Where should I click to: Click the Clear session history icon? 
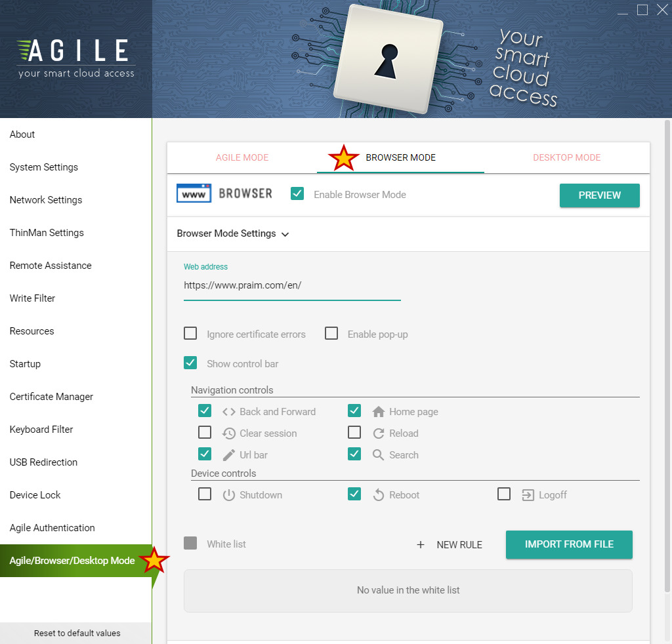[228, 433]
